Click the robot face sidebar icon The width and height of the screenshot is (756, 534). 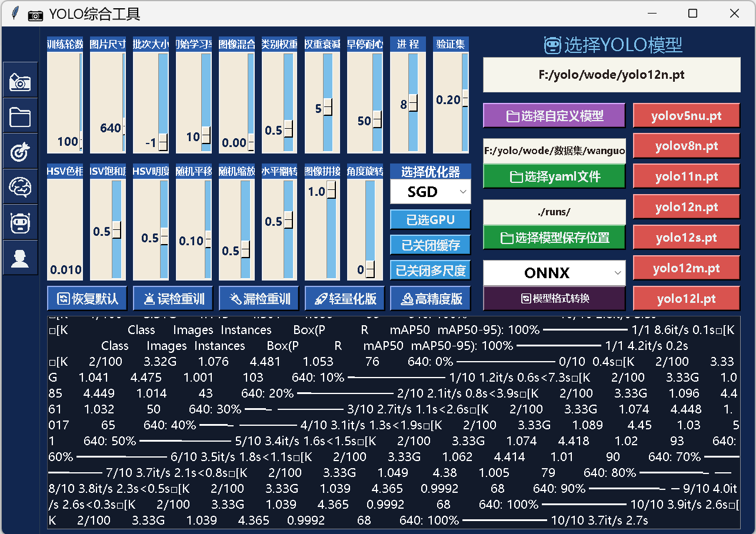[20, 223]
